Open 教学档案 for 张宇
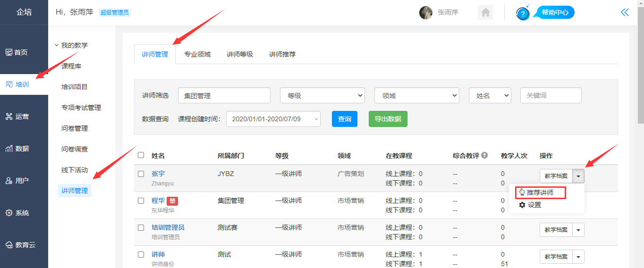Screen dimensions: 644x268 [556, 176]
